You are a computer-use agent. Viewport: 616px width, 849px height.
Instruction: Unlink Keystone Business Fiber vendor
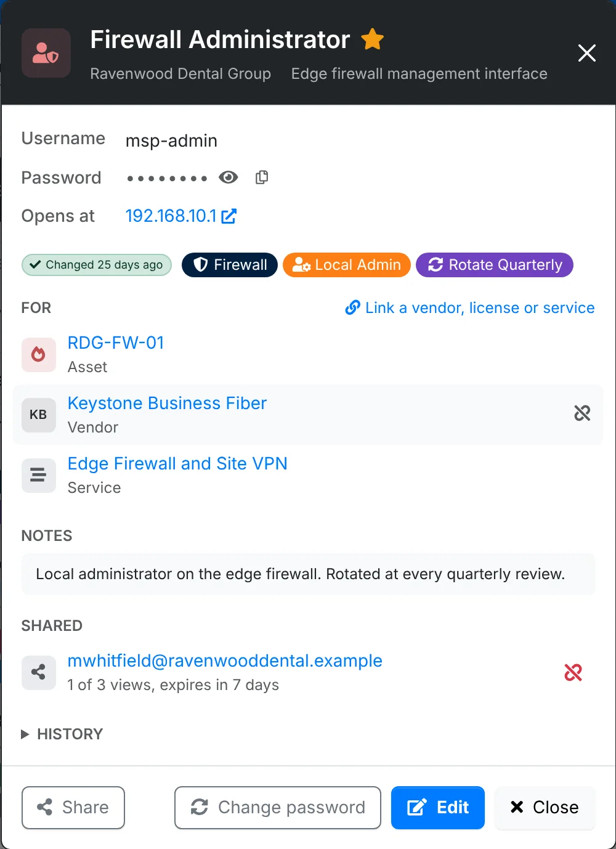[582, 413]
